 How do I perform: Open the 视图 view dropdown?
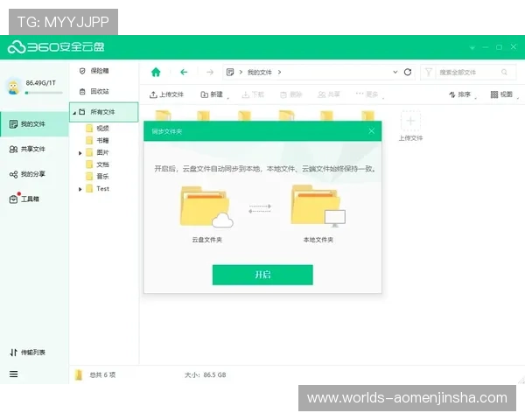click(504, 94)
